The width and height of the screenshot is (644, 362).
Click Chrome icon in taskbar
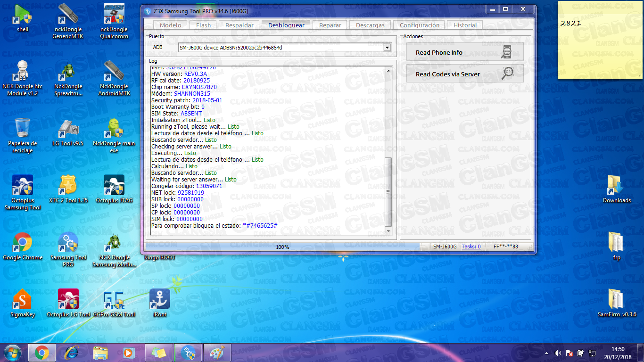(41, 353)
